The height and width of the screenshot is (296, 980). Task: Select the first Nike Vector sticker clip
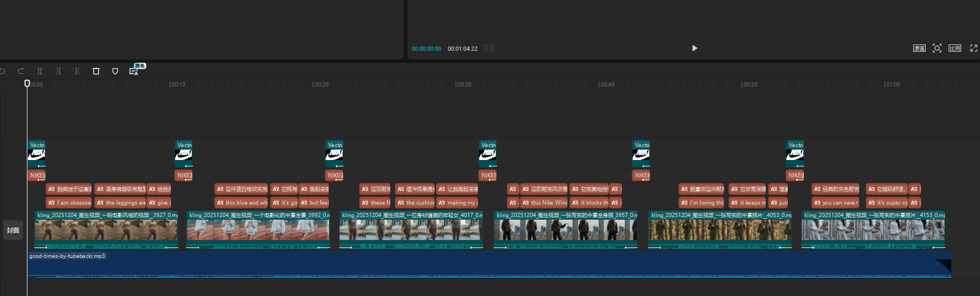37,154
